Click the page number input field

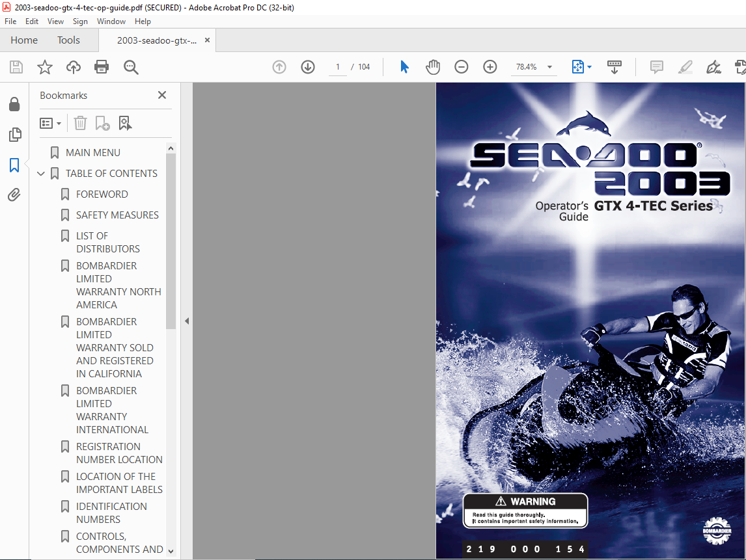(338, 67)
